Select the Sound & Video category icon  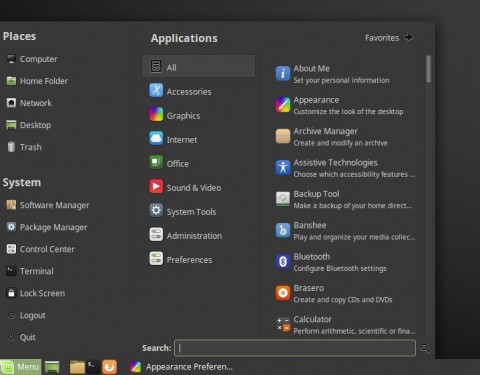click(x=156, y=186)
